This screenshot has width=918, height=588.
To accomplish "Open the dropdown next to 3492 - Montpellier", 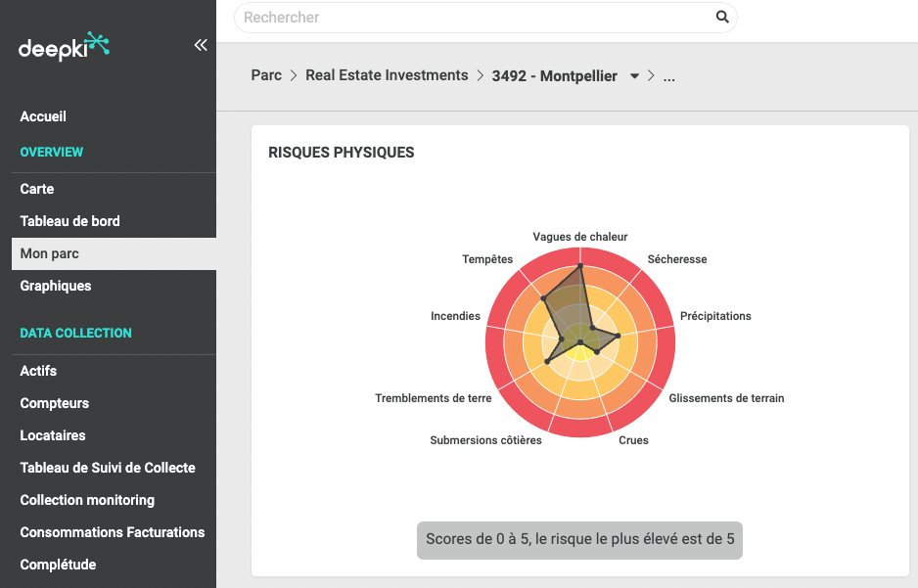I will point(634,75).
